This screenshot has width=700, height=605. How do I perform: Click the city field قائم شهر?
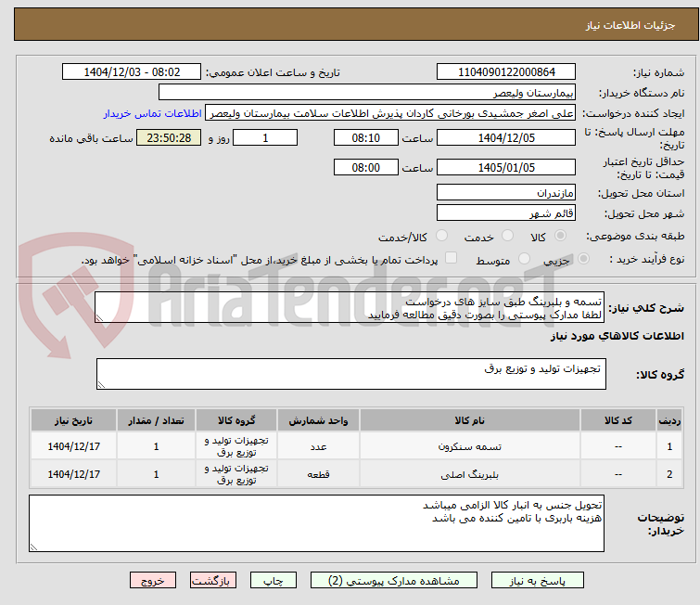[x=506, y=213]
